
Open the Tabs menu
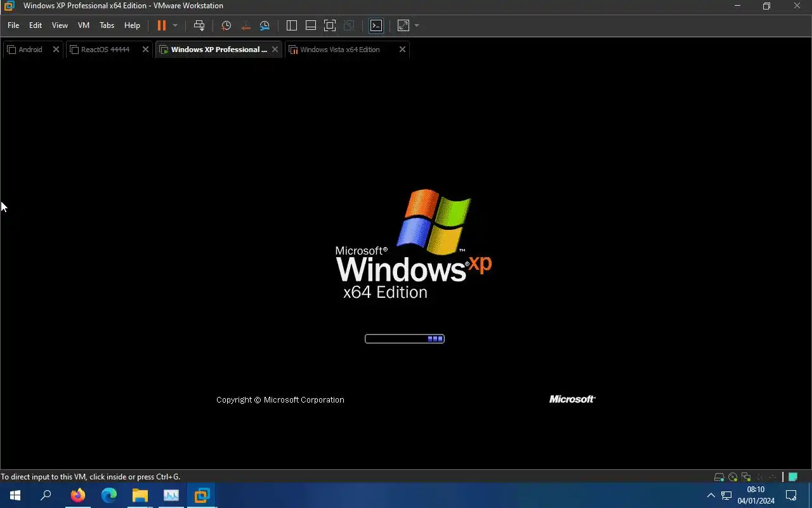click(107, 25)
